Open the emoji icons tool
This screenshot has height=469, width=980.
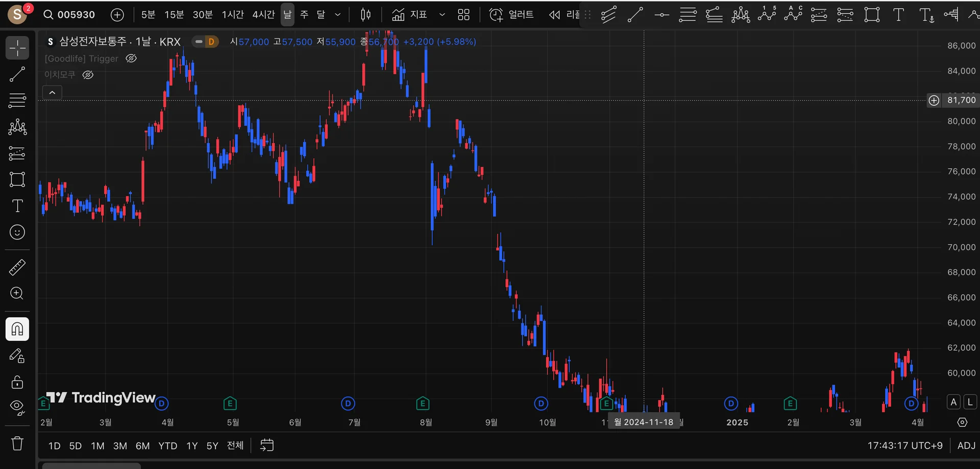point(17,232)
